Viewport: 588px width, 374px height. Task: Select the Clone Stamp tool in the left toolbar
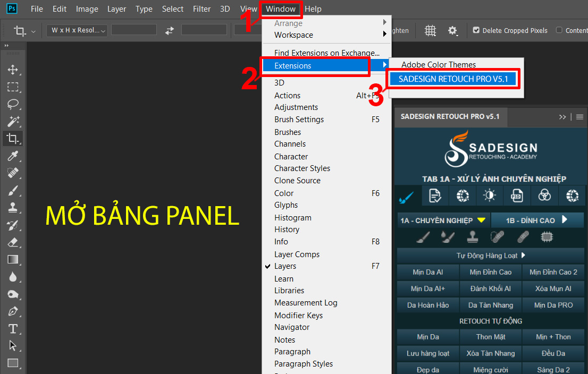tap(13, 208)
